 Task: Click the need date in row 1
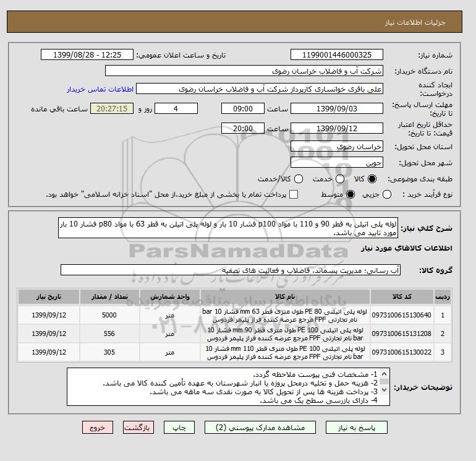[x=49, y=315]
